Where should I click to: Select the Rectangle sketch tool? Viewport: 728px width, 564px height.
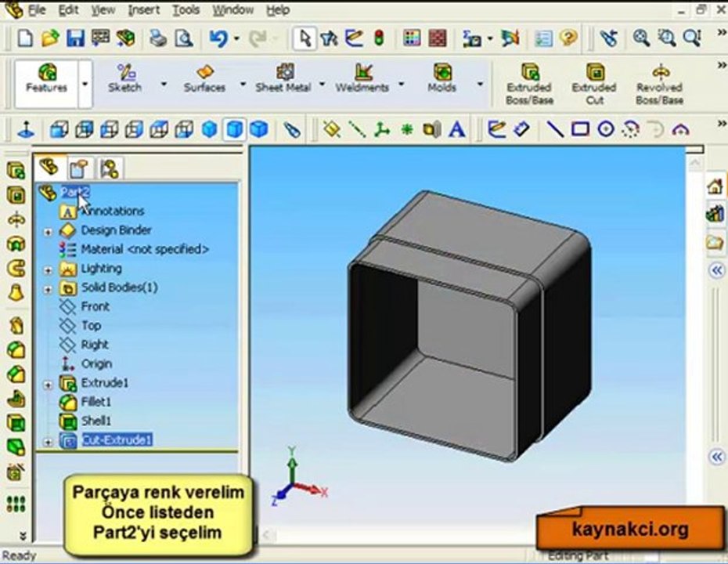(x=580, y=129)
